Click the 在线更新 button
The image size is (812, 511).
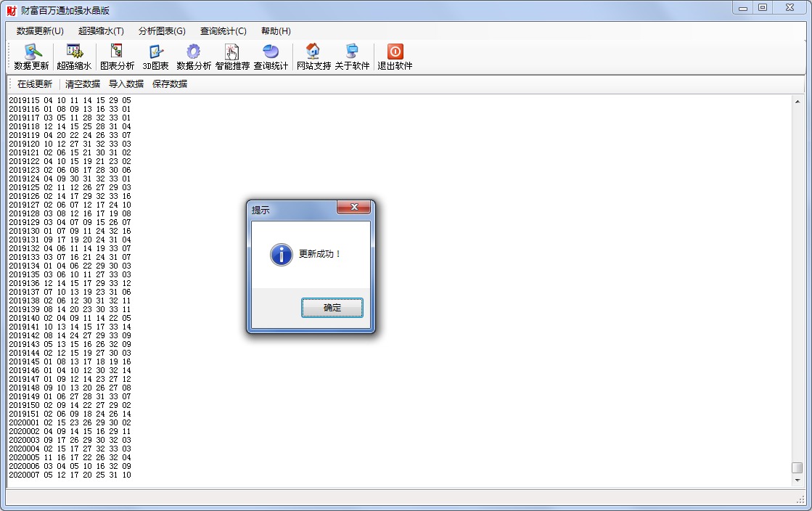coord(35,83)
